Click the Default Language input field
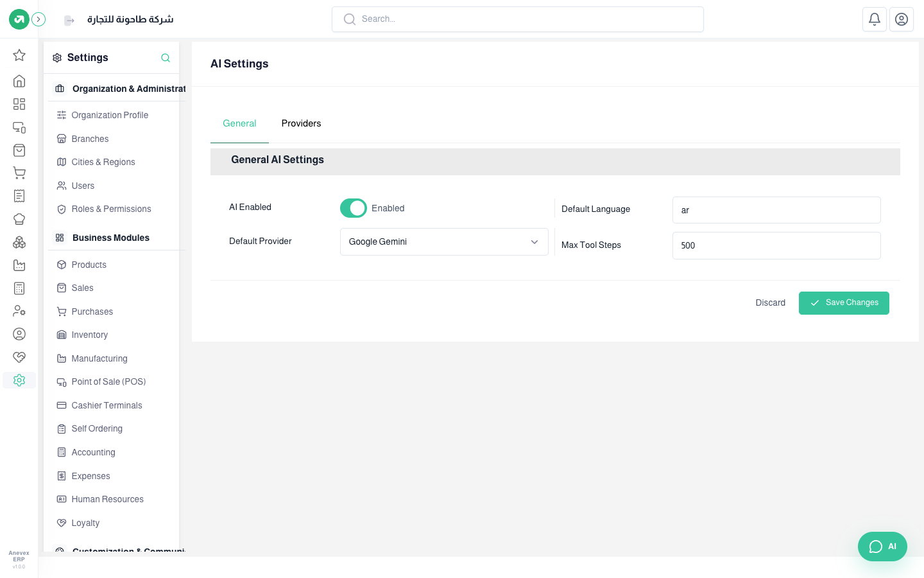Screen dimensions: 924x578 (776, 210)
